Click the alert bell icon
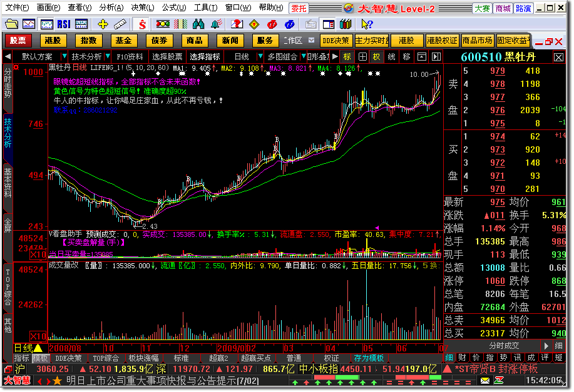 tap(217, 24)
